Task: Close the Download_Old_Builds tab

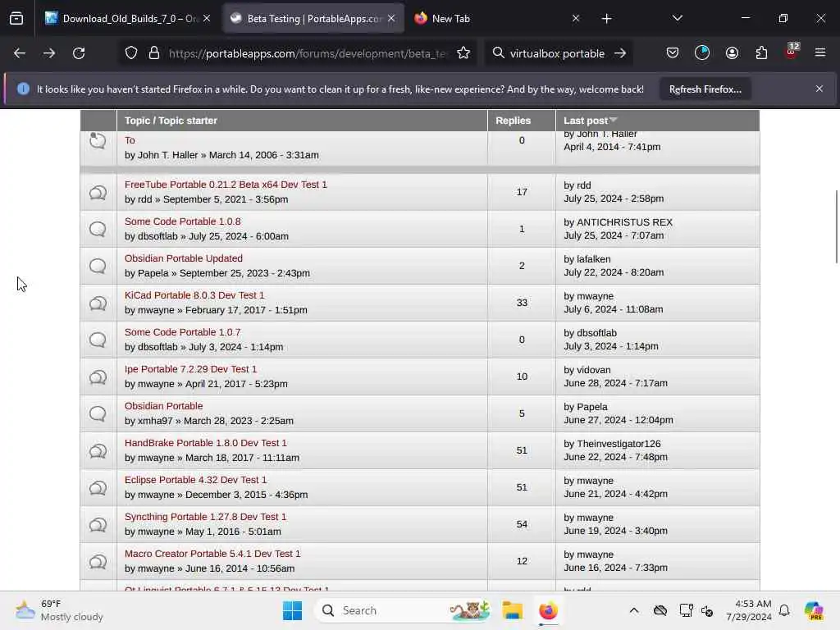Action: pos(207,19)
